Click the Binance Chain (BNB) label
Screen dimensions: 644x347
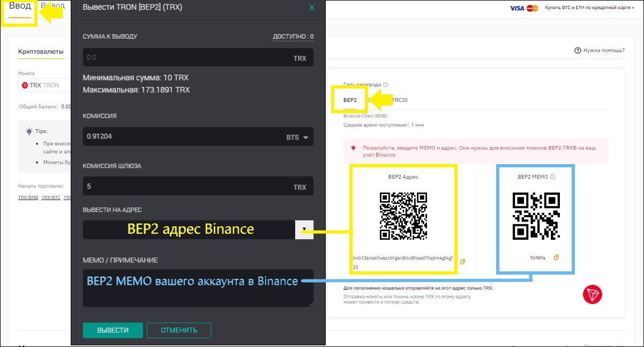point(365,116)
